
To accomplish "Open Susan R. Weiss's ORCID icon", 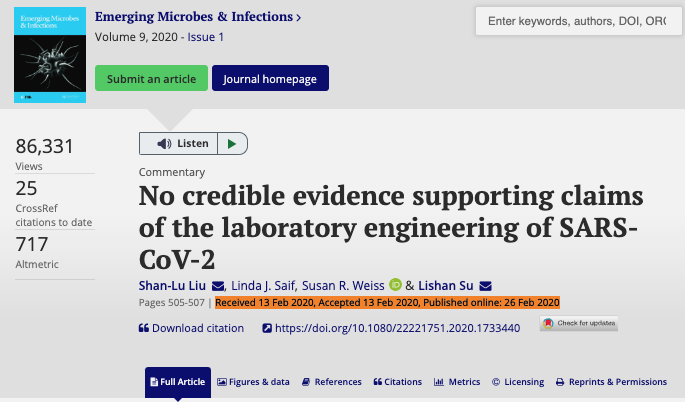I will pyautogui.click(x=395, y=285).
